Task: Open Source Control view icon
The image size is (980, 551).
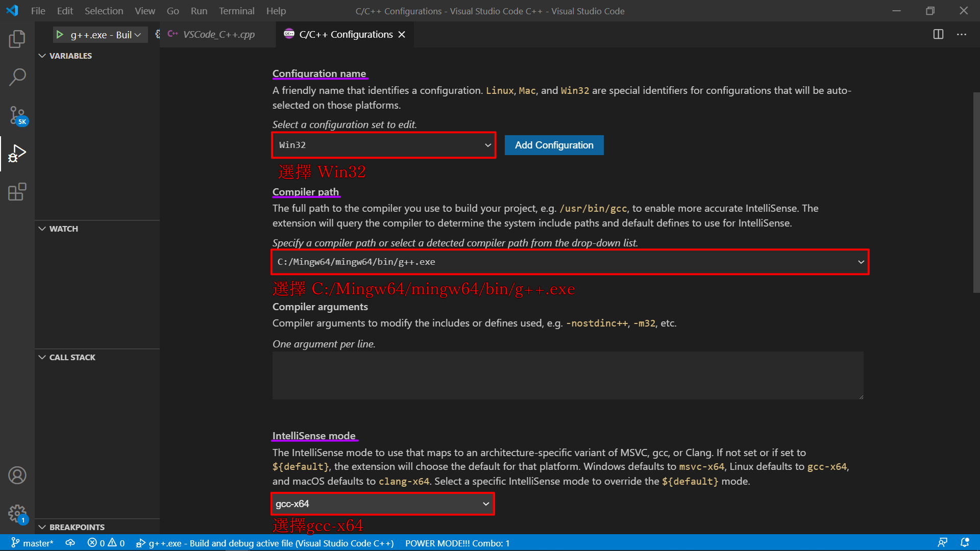Action: point(17,115)
